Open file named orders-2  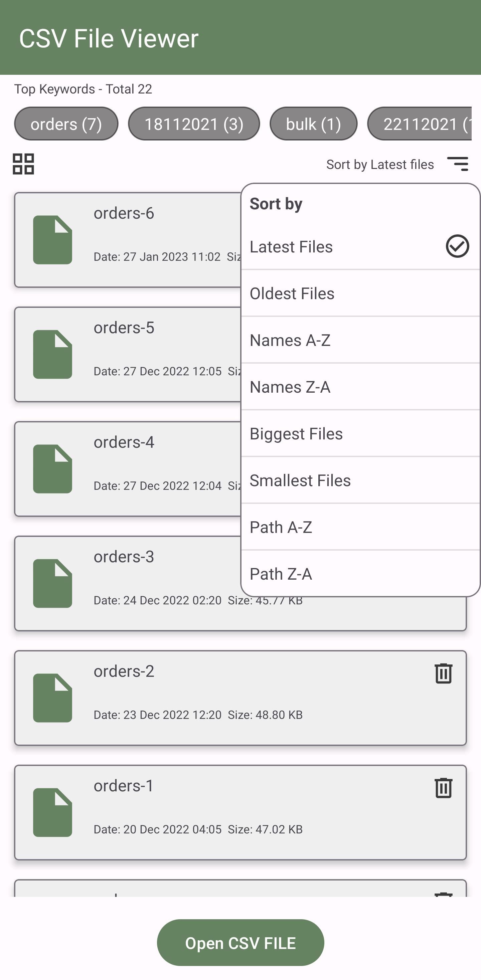[124, 671]
